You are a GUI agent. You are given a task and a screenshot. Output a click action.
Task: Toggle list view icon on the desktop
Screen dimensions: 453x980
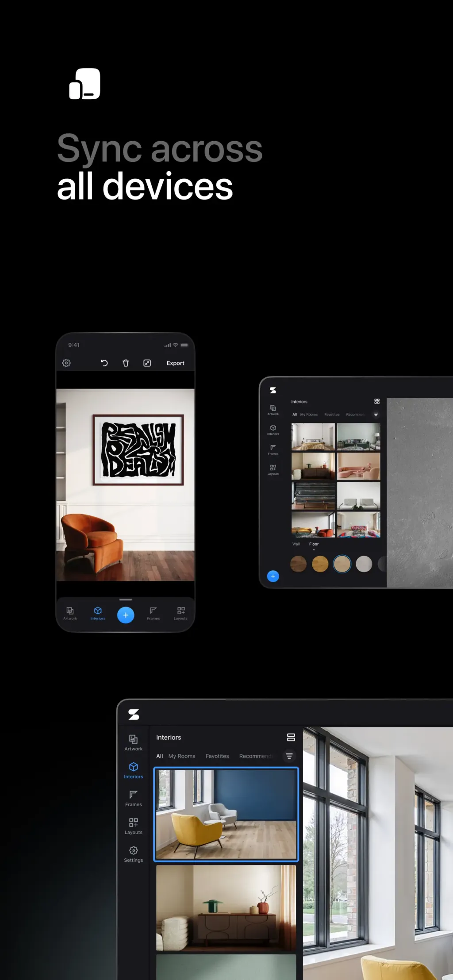[x=291, y=737]
